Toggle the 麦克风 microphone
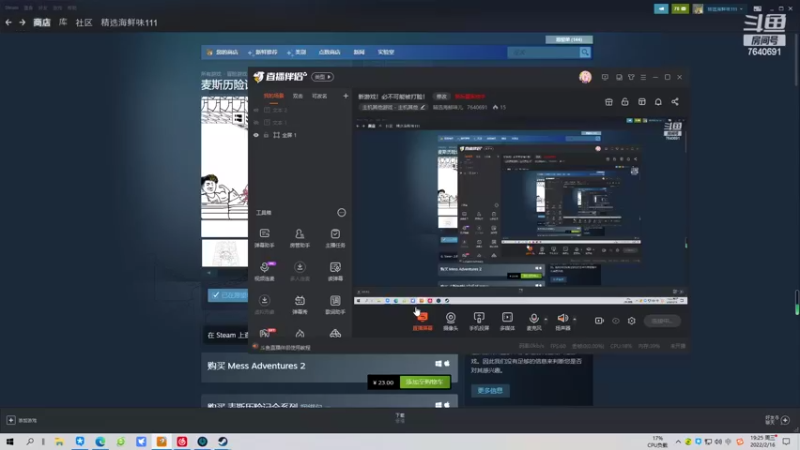The height and width of the screenshot is (450, 800). pos(534,321)
